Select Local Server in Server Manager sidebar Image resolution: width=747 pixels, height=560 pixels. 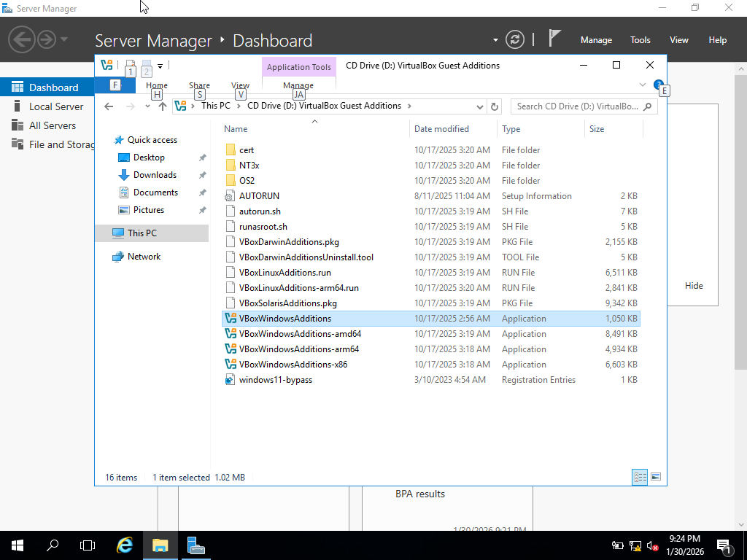[56, 106]
